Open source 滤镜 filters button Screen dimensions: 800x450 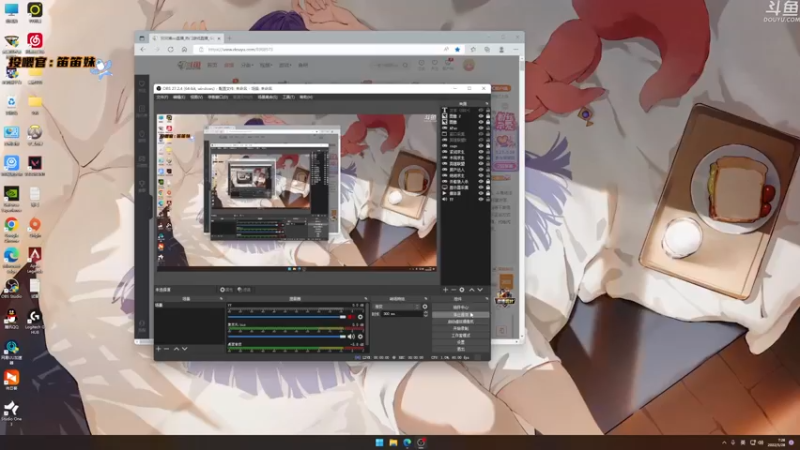244,290
